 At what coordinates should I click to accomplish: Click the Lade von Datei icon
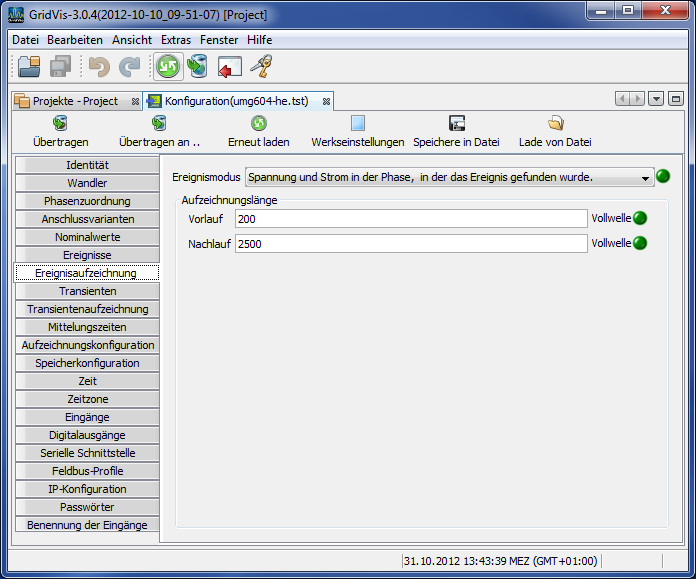pos(555,123)
